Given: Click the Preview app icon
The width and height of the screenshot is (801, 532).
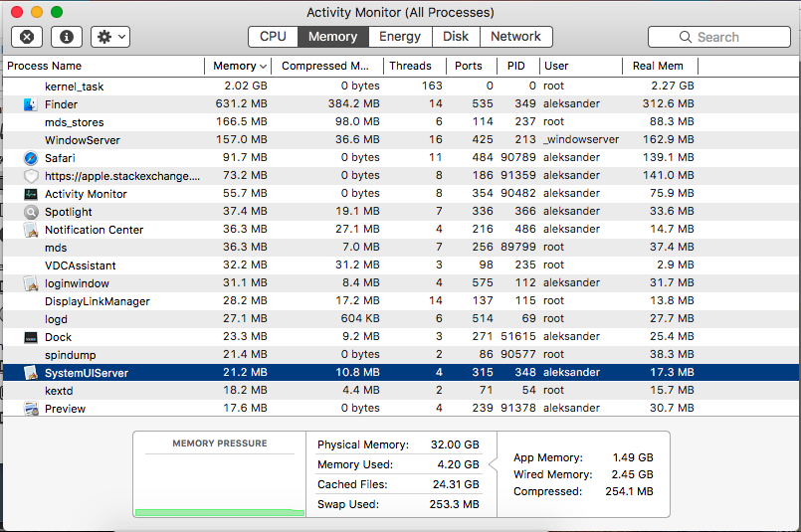Looking at the screenshot, I should pos(31,409).
